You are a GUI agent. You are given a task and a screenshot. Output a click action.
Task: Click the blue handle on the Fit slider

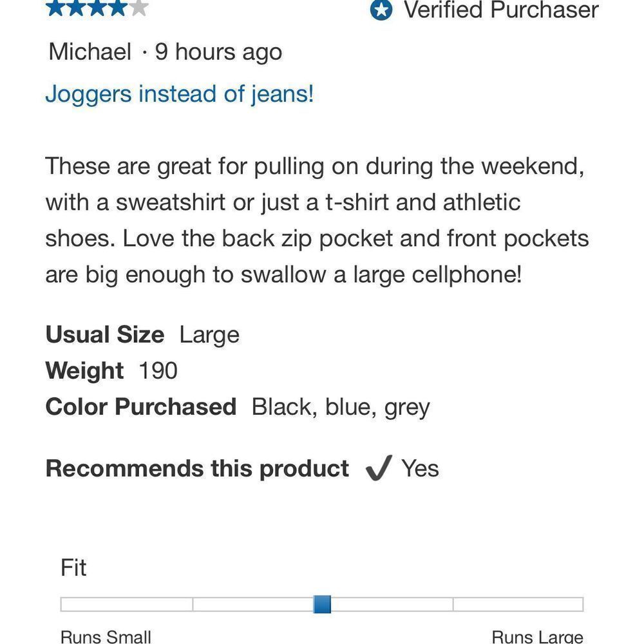pyautogui.click(x=323, y=604)
